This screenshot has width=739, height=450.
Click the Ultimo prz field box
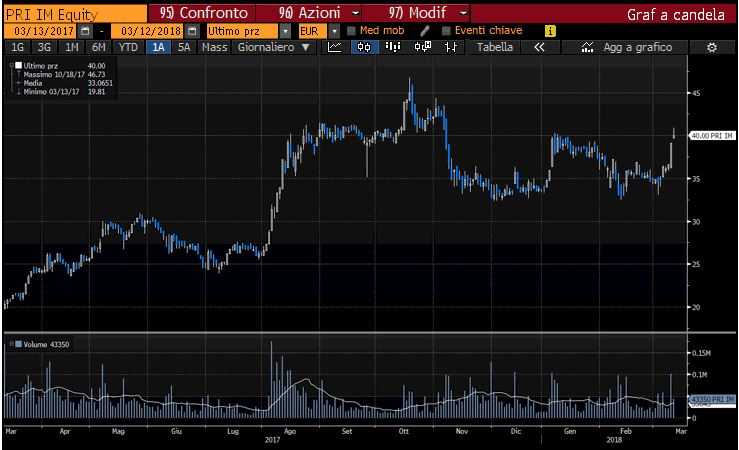[242, 32]
